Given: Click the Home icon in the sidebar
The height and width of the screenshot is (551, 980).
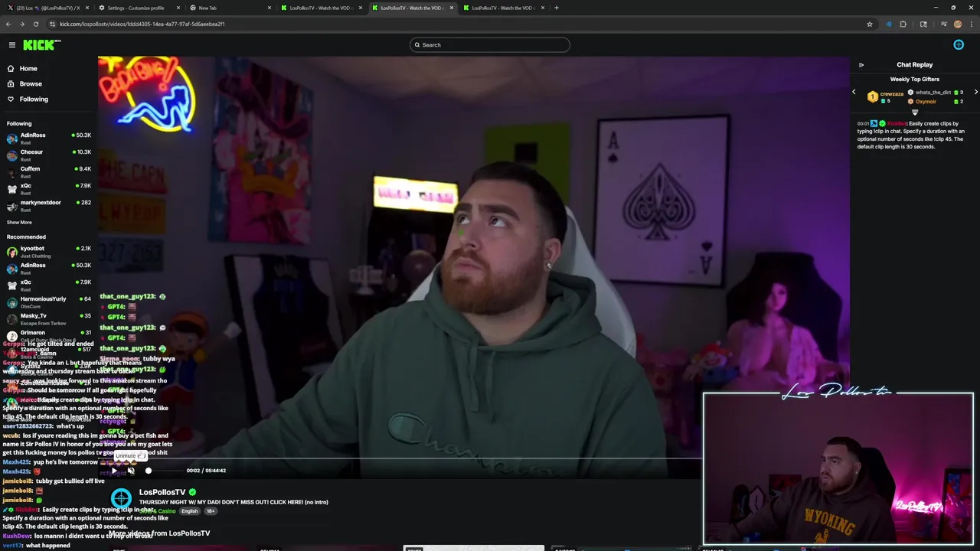Looking at the screenshot, I should click(x=11, y=69).
